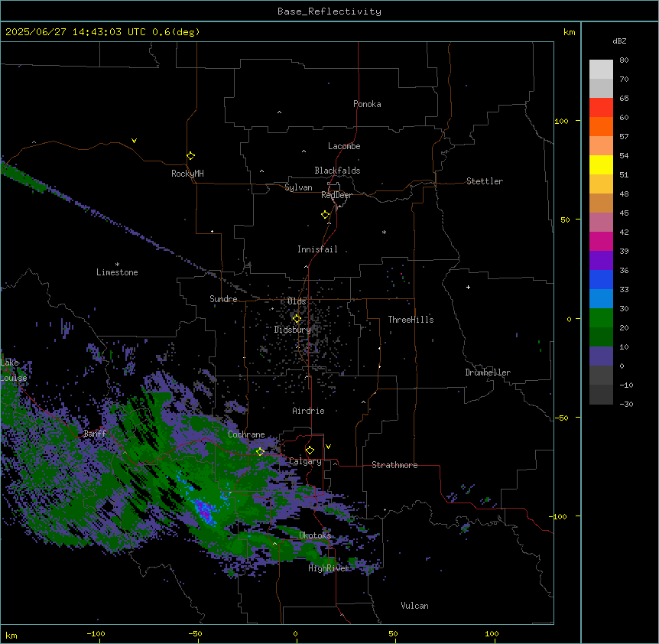This screenshot has height=644, width=659.
Task: Click the ThreeHills label
Action: pos(411,320)
